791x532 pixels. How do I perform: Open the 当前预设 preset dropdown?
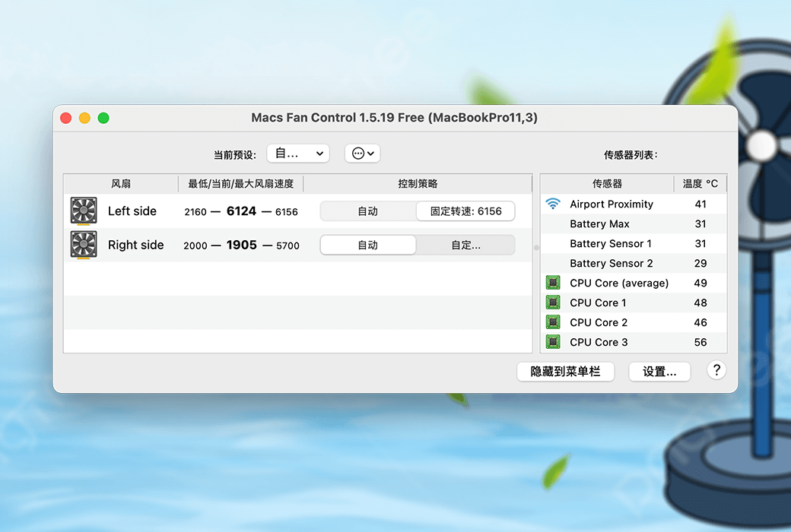coord(297,153)
